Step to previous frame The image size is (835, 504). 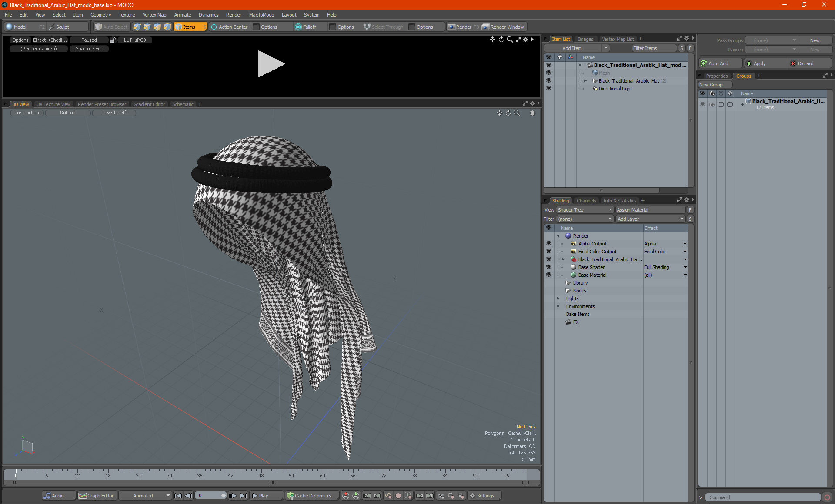click(x=188, y=496)
